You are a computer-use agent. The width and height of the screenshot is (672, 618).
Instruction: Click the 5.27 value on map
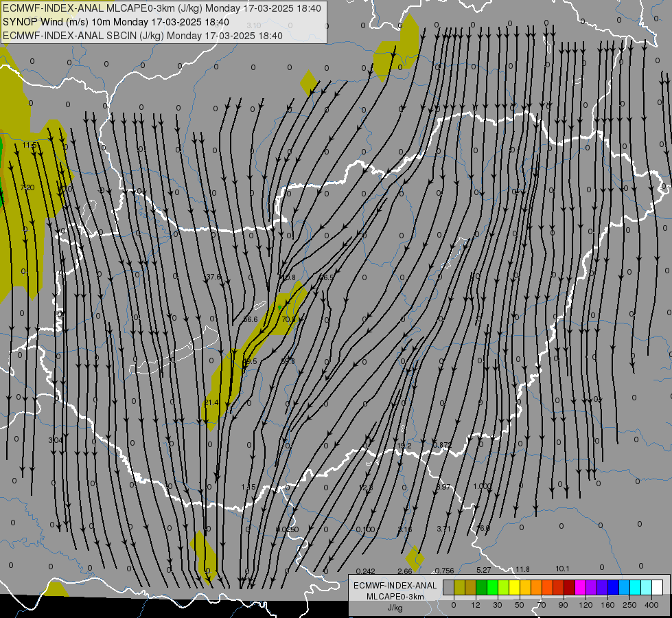[483, 570]
